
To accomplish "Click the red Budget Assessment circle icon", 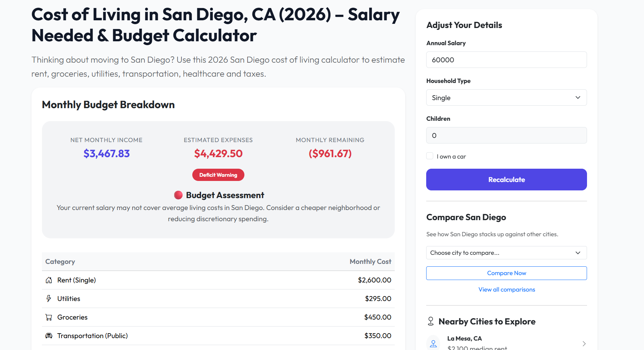I will (x=178, y=195).
